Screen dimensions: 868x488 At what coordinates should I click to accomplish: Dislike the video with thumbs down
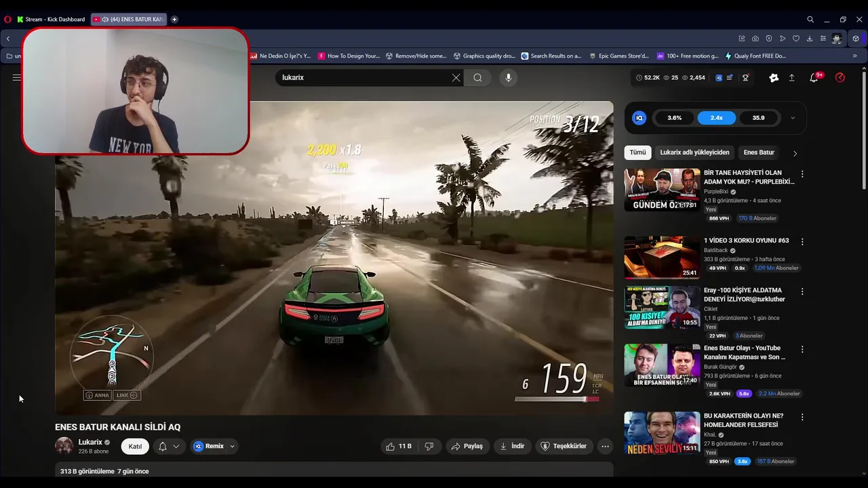[429, 446]
